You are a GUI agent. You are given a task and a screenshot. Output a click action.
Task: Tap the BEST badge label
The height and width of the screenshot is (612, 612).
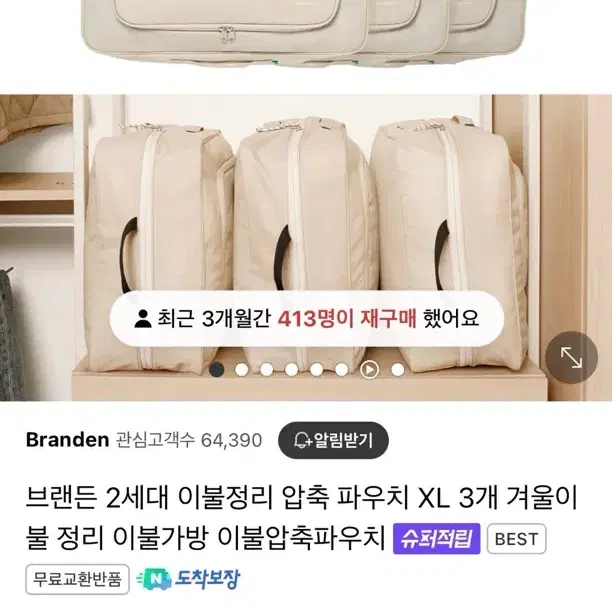click(x=516, y=539)
